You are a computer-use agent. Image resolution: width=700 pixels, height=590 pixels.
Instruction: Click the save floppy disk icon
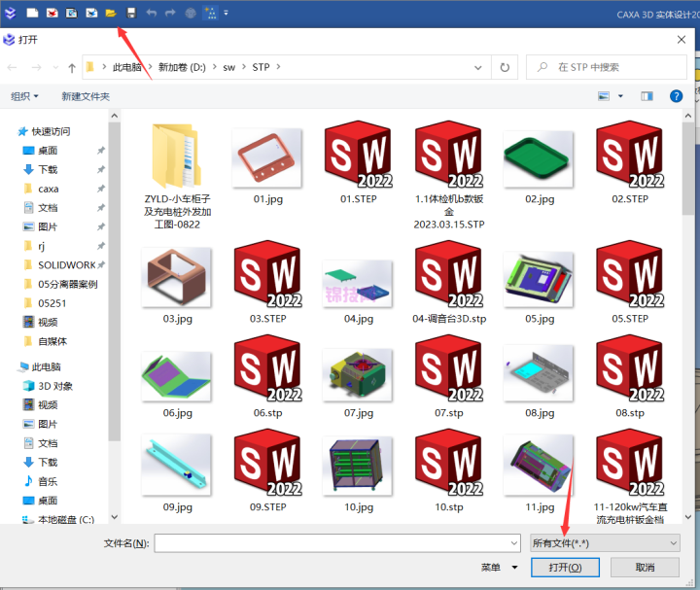(131, 13)
